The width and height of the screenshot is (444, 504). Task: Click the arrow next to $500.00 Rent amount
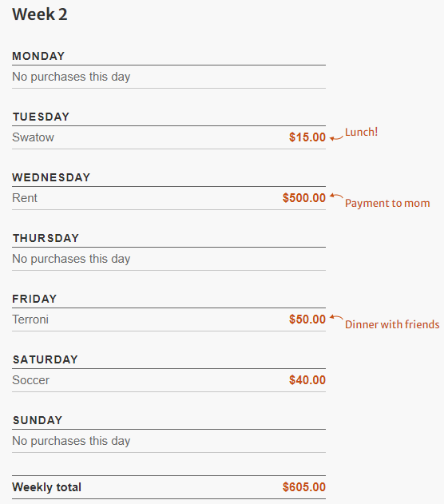click(x=336, y=196)
